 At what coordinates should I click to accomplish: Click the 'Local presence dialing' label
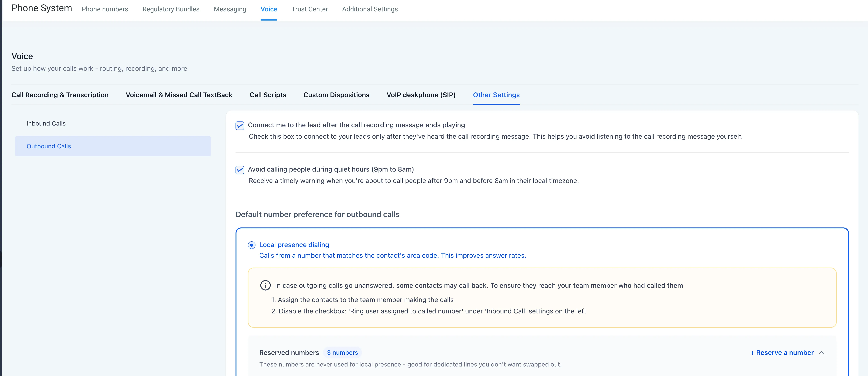294,245
